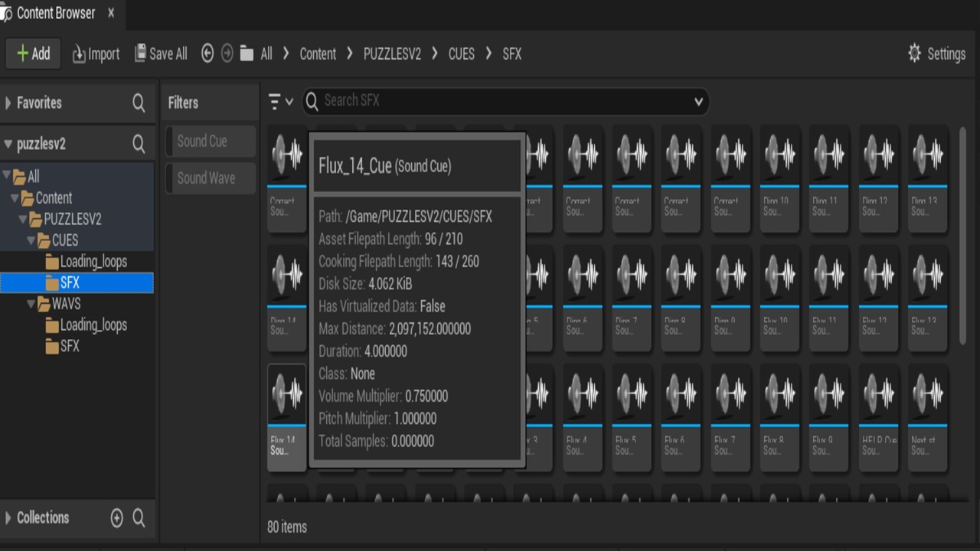Search in Favorites panel
980x551 pixels.
pyautogui.click(x=139, y=103)
